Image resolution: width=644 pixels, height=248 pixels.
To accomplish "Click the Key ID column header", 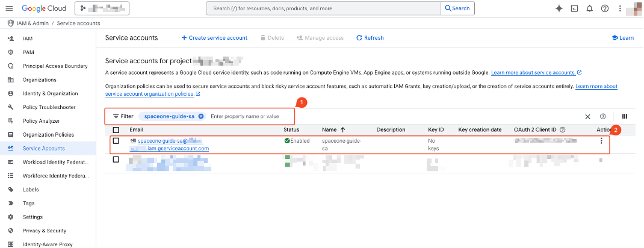I will (x=436, y=130).
